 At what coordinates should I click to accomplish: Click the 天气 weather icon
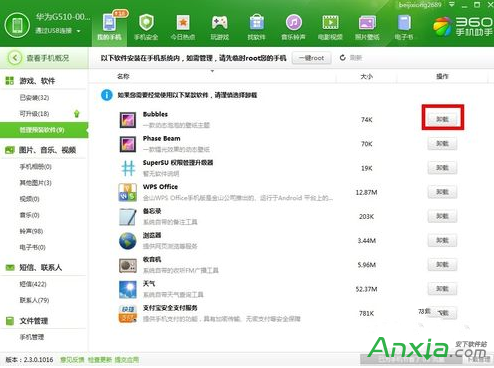click(128, 289)
